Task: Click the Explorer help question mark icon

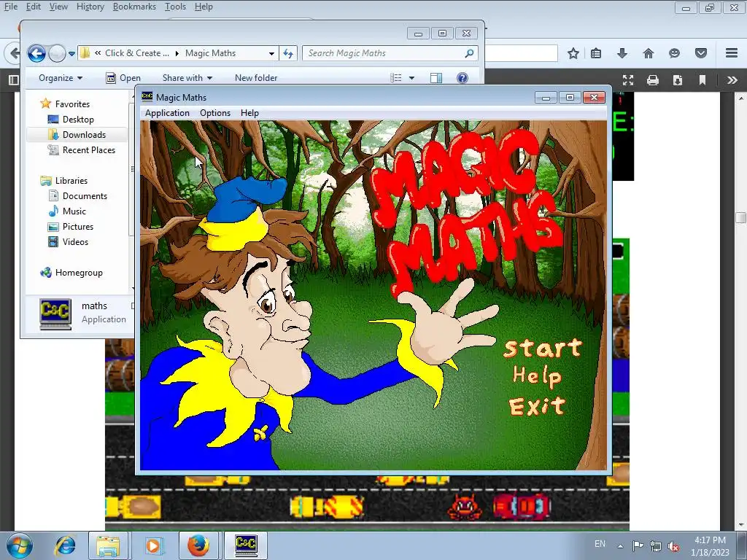Action: tap(462, 77)
